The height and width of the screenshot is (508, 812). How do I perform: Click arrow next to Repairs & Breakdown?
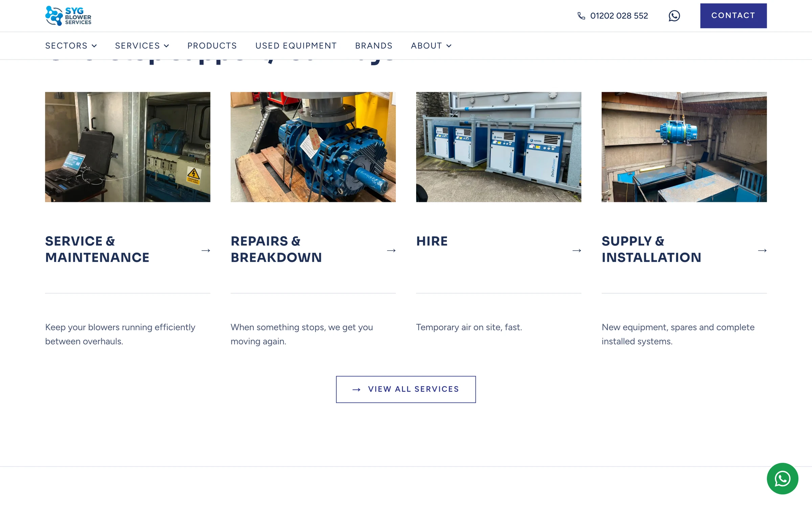(x=391, y=250)
